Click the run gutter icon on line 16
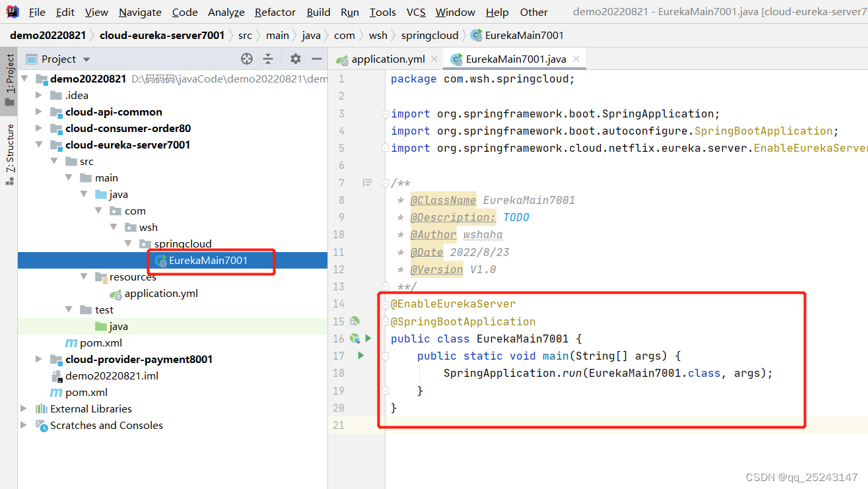The image size is (868, 489). point(368,339)
